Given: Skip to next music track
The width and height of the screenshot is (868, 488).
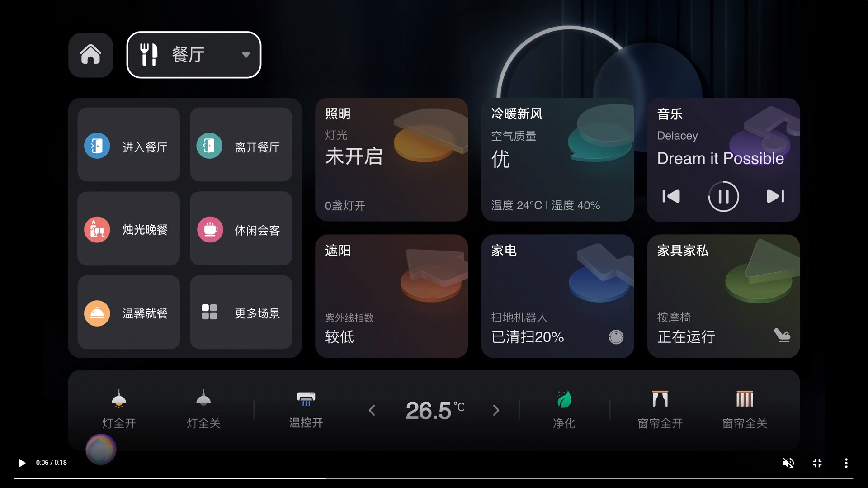Looking at the screenshot, I should pos(775,196).
